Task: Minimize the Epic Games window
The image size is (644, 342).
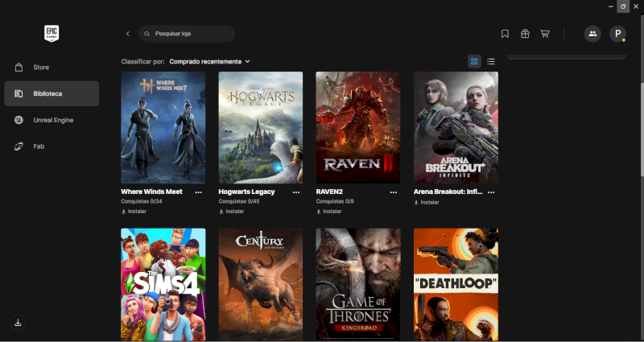Action: click(x=611, y=6)
